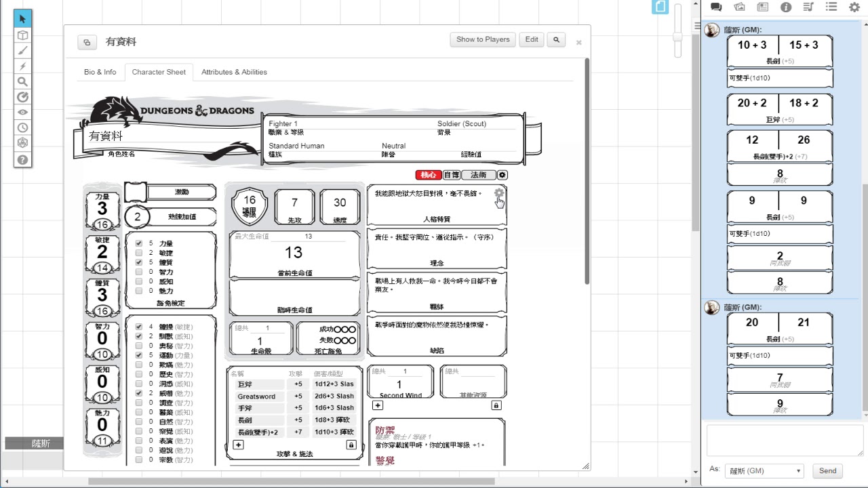Adjust the canvas zoom slider handle
Viewport: 868px width, 488px height.
click(677, 36)
